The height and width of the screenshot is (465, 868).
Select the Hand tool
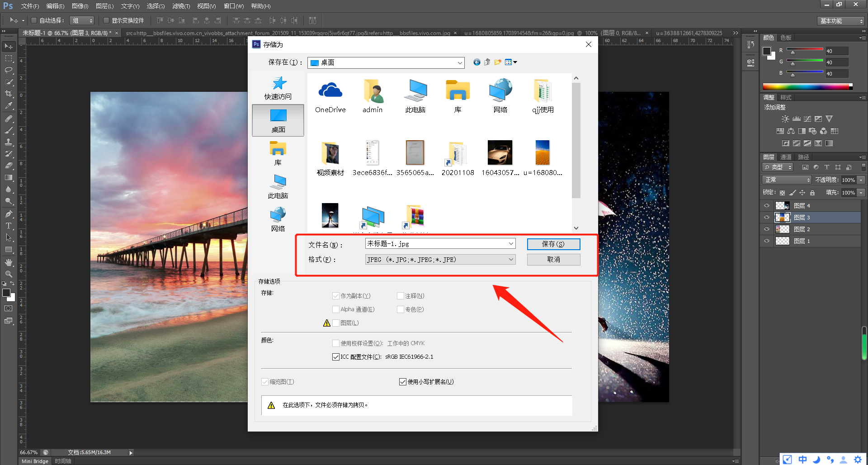(9, 262)
